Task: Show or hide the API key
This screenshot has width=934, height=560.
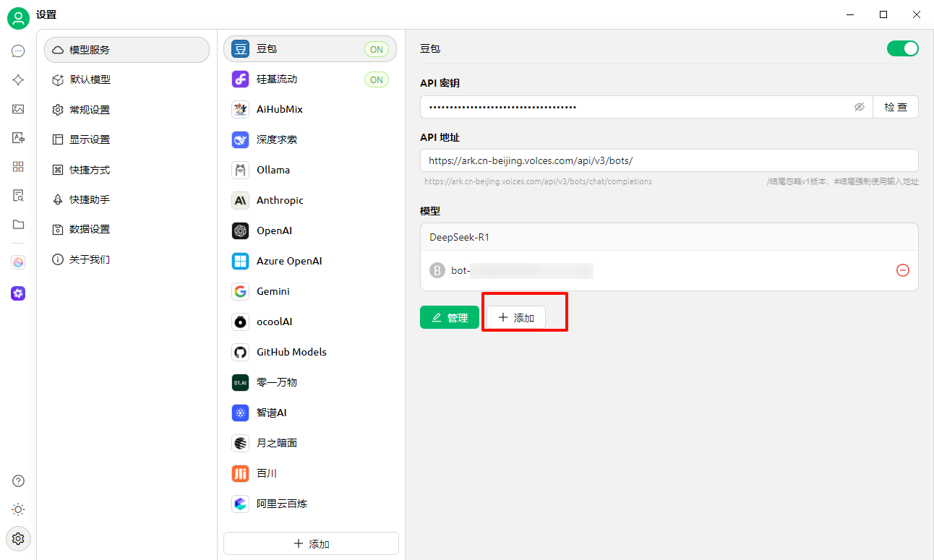Action: pyautogui.click(x=860, y=107)
